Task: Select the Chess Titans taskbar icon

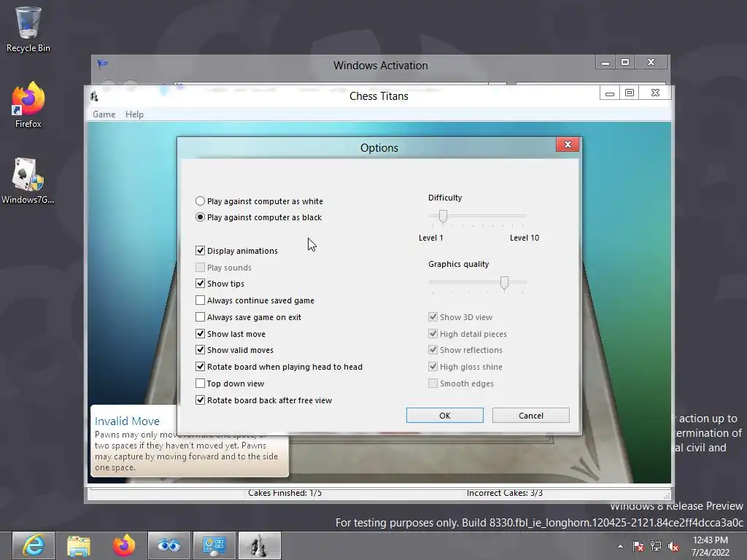Action: 259,545
